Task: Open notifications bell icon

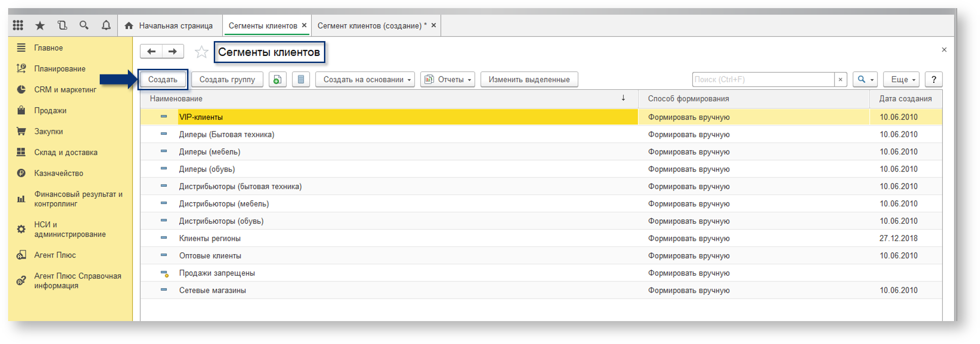Action: [106, 25]
